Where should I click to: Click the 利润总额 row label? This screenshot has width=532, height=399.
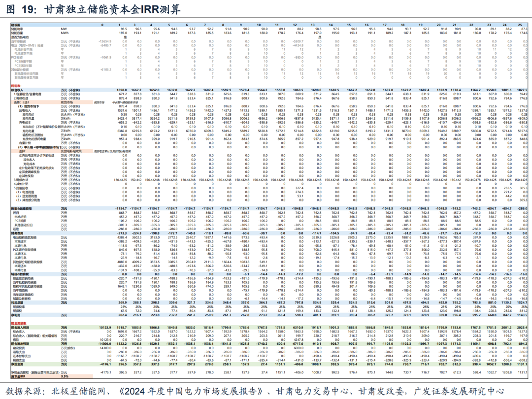pyautogui.click(x=17, y=303)
